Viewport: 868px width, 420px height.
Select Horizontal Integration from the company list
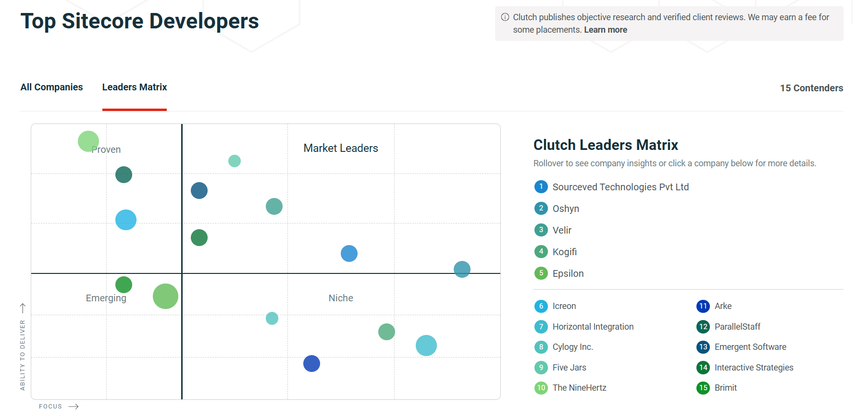point(593,327)
